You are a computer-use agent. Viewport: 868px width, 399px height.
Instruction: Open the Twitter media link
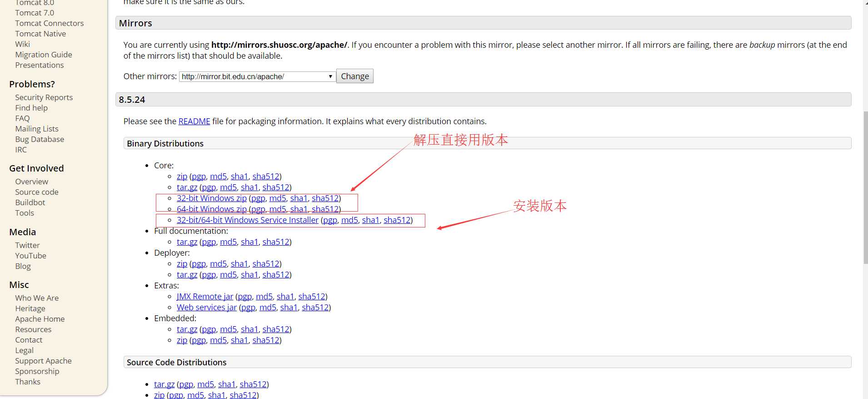coord(27,245)
